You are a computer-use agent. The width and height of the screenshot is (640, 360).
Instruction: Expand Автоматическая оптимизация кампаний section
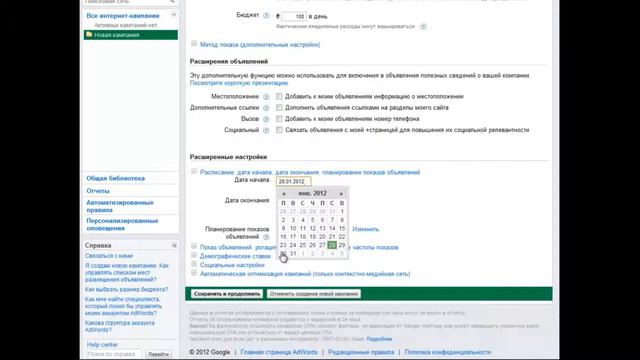pyautogui.click(x=194, y=273)
